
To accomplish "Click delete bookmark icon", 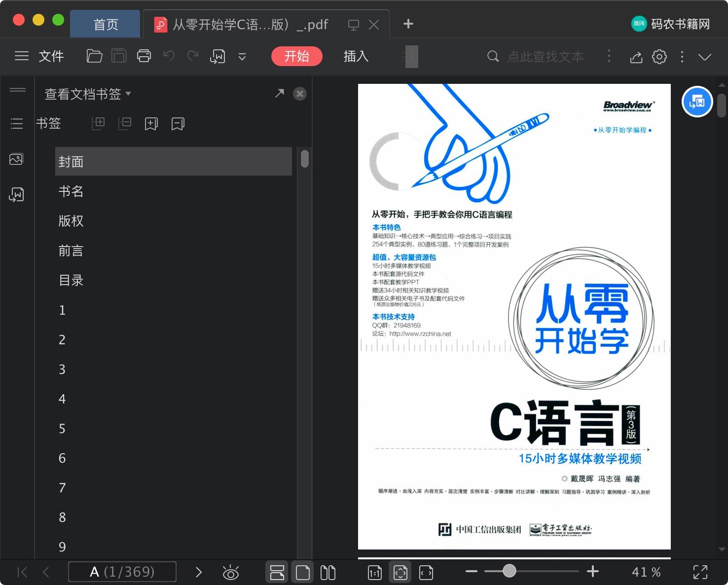I will (178, 124).
